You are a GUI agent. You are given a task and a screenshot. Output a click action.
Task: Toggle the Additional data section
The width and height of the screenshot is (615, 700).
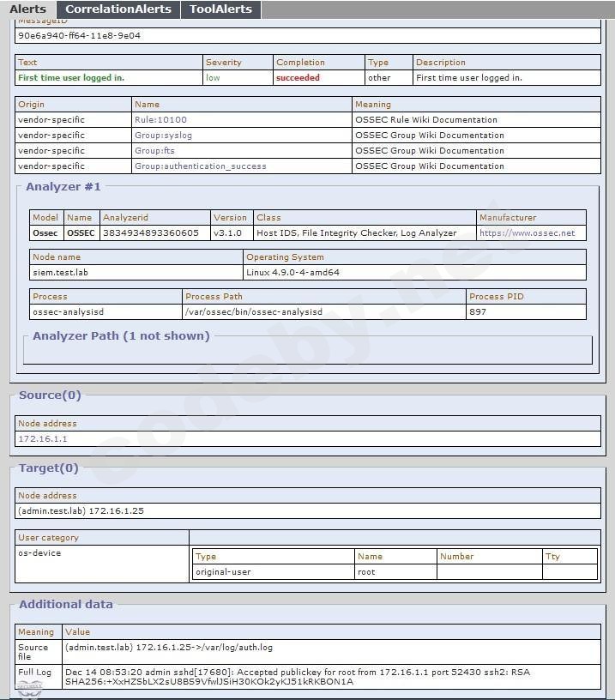[65, 604]
